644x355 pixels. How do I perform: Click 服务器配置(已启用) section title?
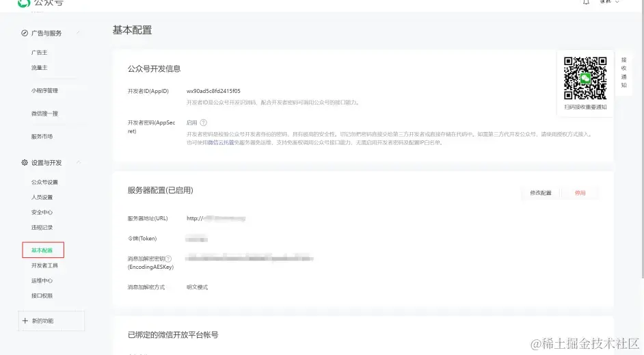coord(160,190)
